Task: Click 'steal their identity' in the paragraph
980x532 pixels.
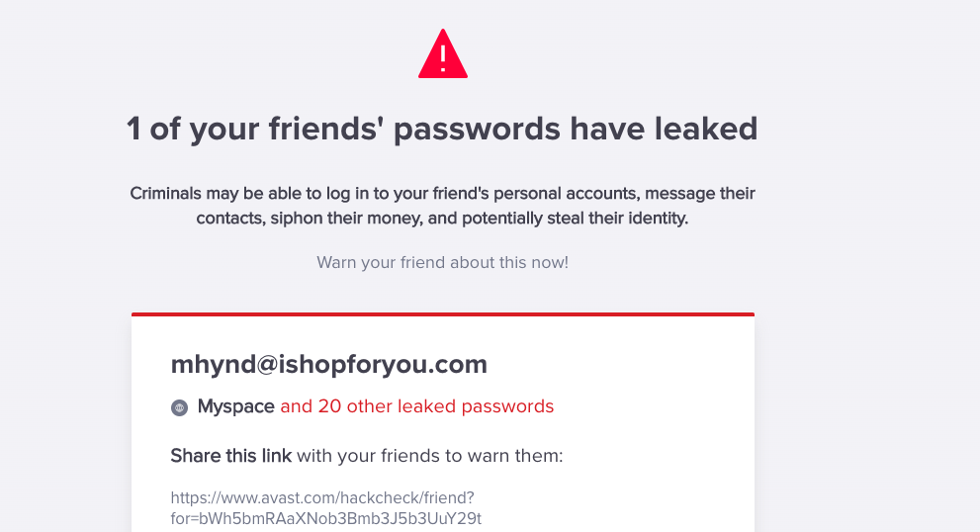Action: click(617, 219)
